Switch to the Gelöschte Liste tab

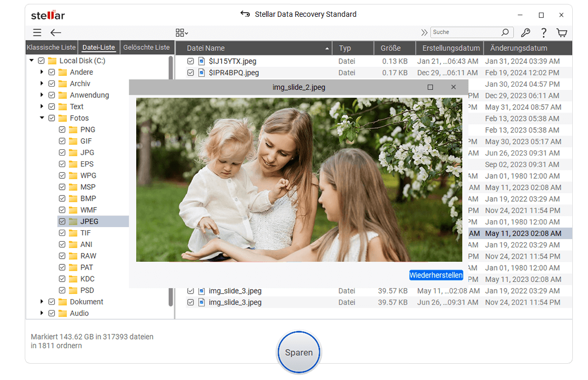[147, 47]
